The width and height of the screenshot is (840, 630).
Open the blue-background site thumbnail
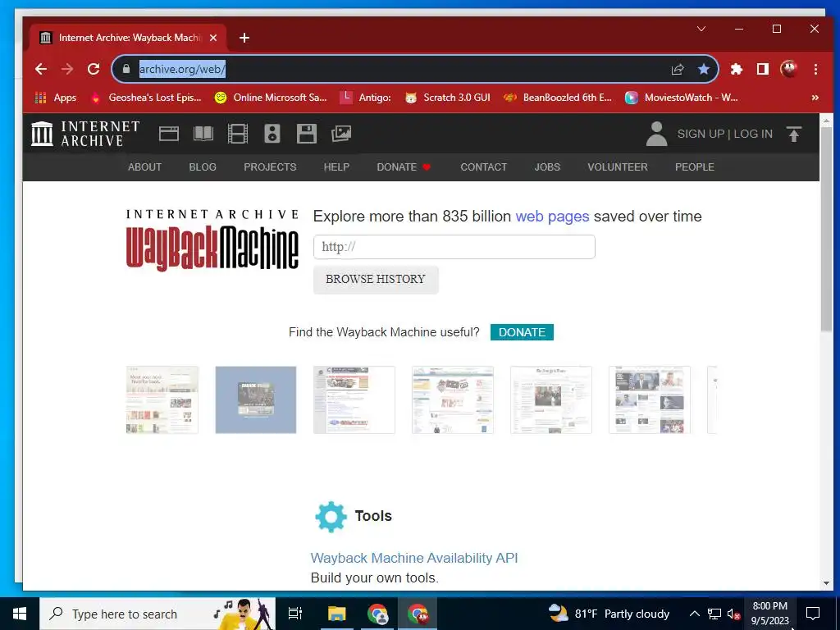256,399
